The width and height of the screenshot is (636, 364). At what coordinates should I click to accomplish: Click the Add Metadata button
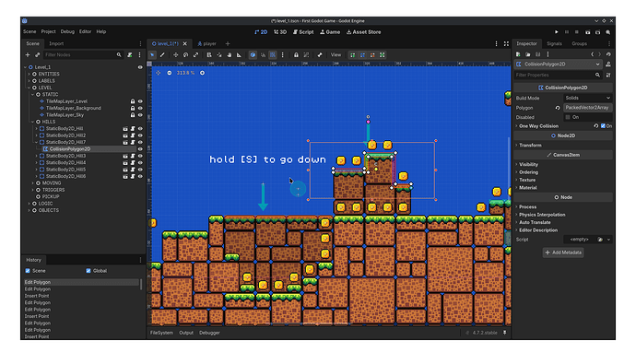pos(563,252)
